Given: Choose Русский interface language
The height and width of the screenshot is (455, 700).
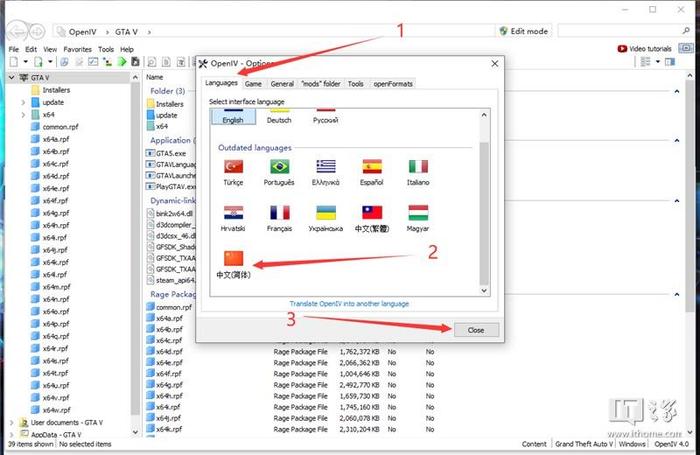Looking at the screenshot, I should pyautogui.click(x=325, y=117).
